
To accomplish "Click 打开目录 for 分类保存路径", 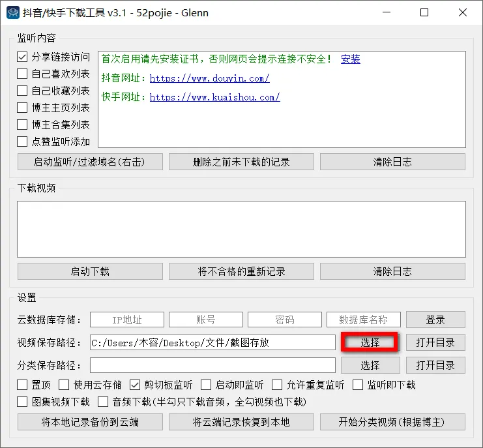I will click(435, 365).
